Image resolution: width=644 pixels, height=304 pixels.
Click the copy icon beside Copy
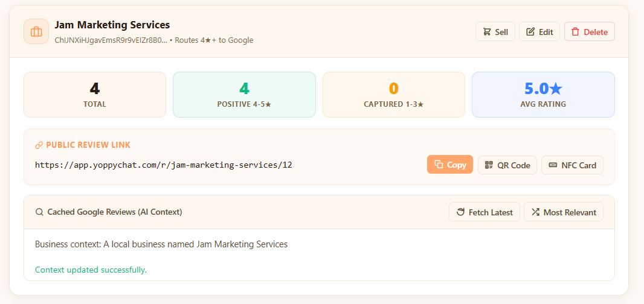coord(439,165)
